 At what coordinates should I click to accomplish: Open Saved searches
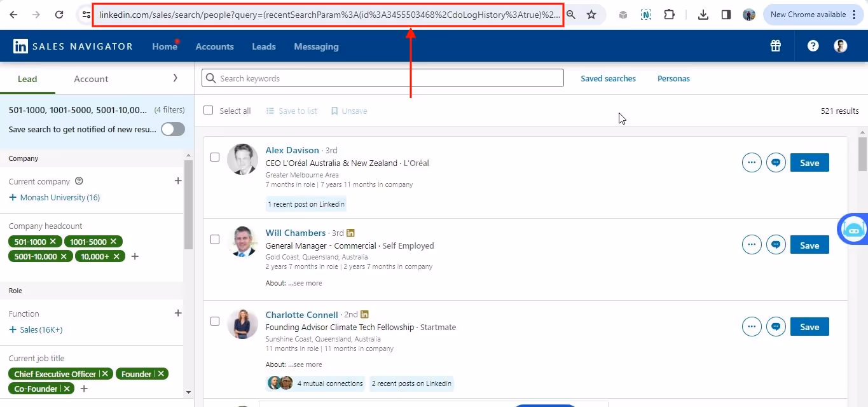pyautogui.click(x=608, y=78)
